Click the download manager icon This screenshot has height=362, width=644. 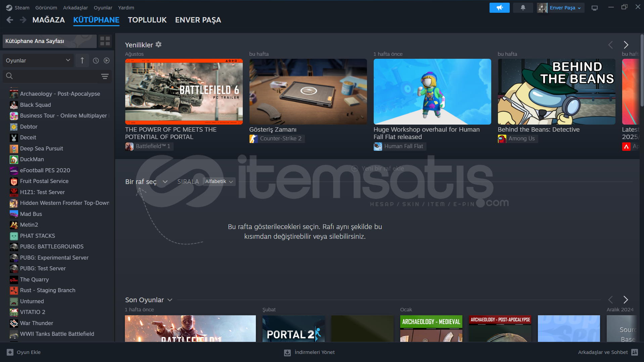point(287,352)
